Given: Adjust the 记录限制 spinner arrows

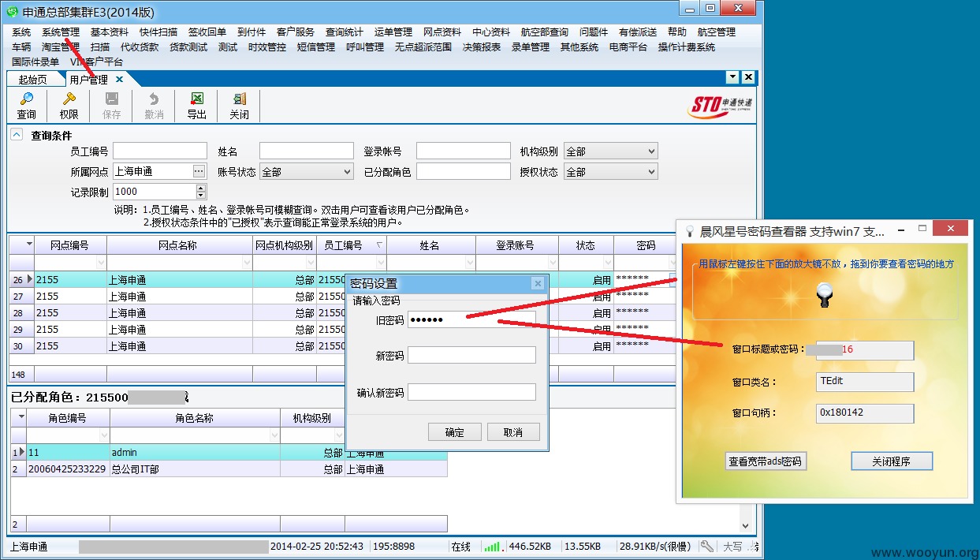Looking at the screenshot, I should pyautogui.click(x=201, y=192).
